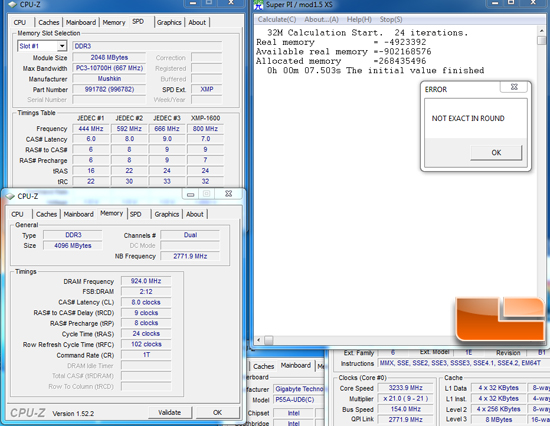Select SPD tab in top CPU-Z window
The width and height of the screenshot is (550, 426).
coord(138,22)
